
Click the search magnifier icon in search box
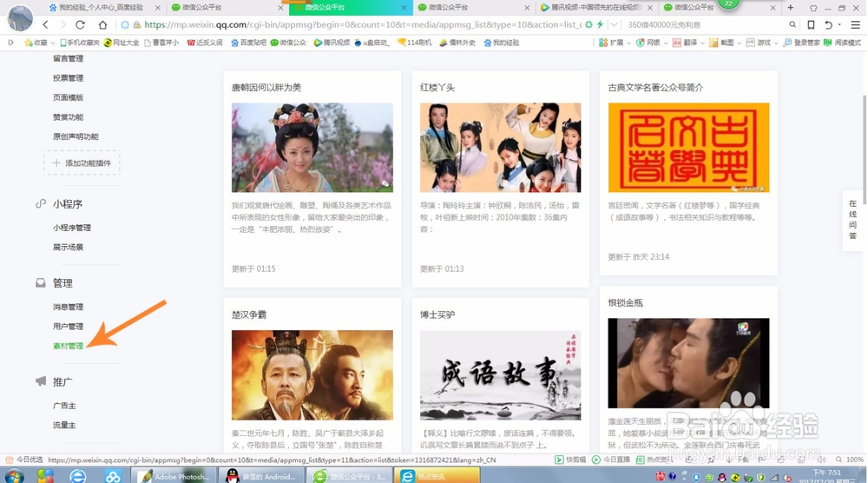click(792, 24)
